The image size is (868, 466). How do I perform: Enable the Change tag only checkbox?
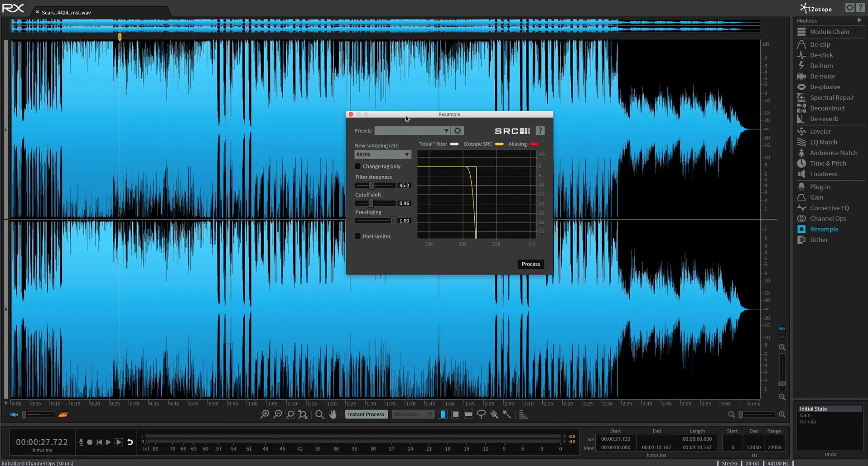(358, 166)
